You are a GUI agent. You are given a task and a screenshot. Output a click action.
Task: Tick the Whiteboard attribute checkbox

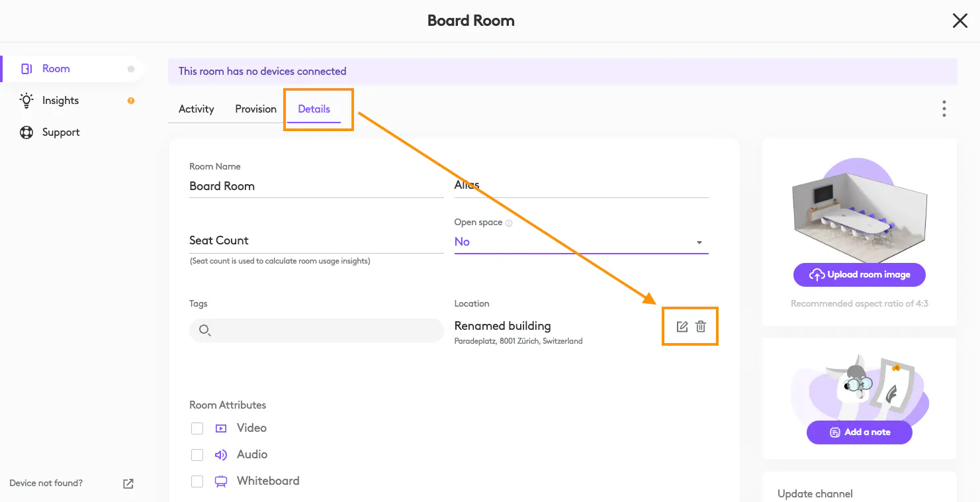[197, 481]
